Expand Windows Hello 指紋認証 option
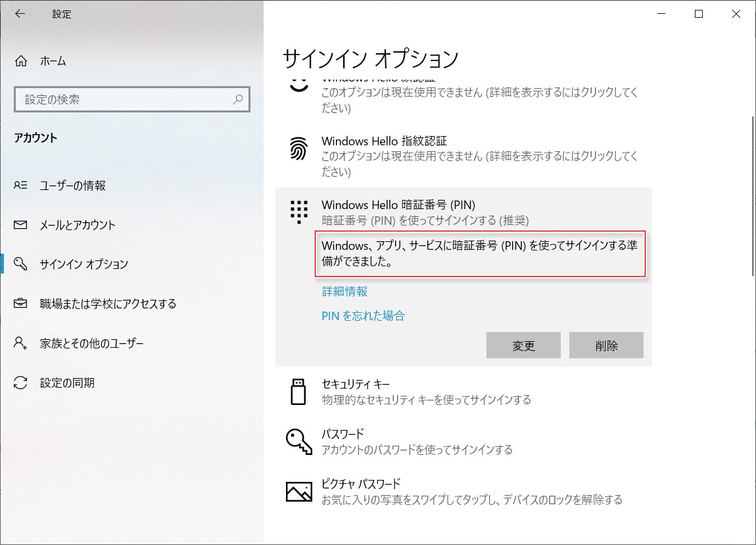The height and width of the screenshot is (545, 756). 464,156
